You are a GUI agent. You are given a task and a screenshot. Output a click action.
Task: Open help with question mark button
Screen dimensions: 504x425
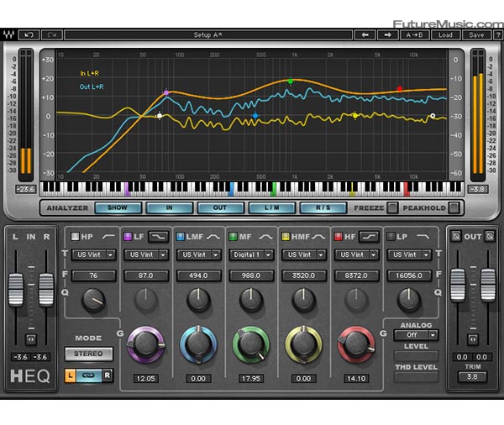tap(498, 34)
